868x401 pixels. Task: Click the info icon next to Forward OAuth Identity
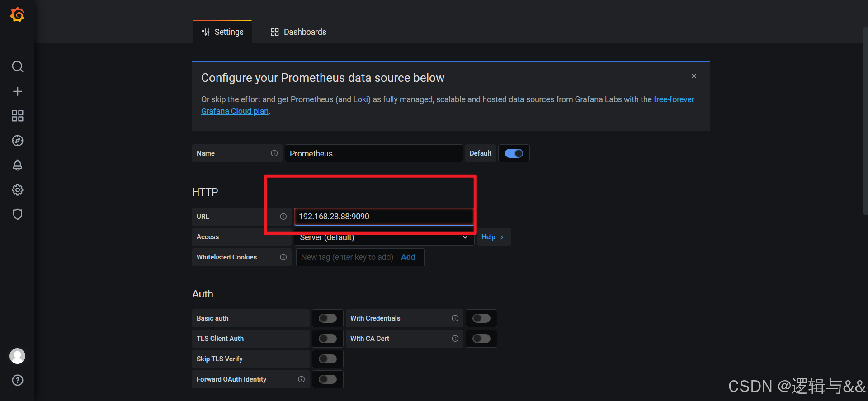pos(302,379)
